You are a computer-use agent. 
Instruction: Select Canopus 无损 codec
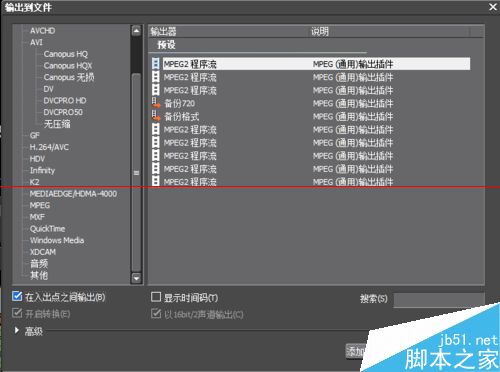tap(69, 77)
